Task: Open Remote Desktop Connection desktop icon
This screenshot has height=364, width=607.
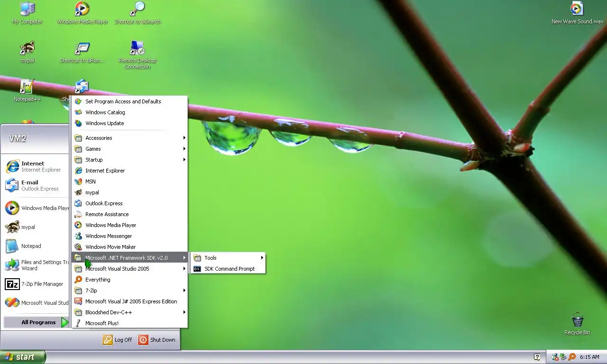Action: pyautogui.click(x=138, y=48)
